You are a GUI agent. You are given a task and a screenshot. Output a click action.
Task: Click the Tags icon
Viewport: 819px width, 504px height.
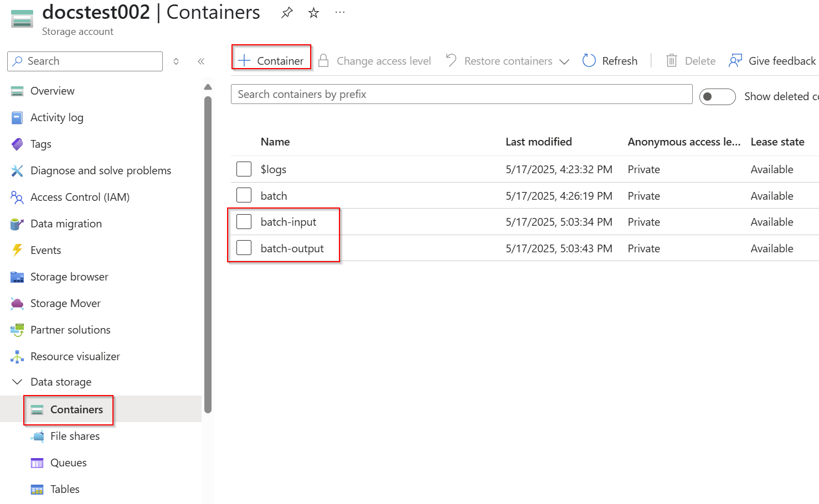coord(17,144)
